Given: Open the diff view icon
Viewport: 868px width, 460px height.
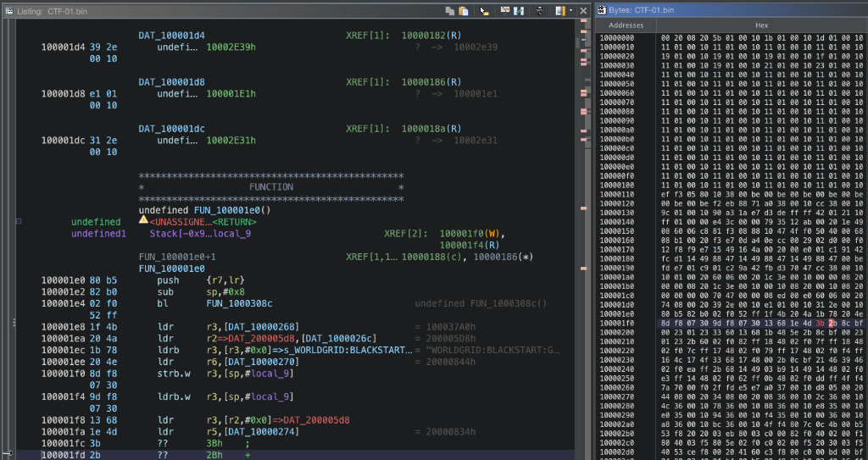Looking at the screenshot, I should point(520,10).
